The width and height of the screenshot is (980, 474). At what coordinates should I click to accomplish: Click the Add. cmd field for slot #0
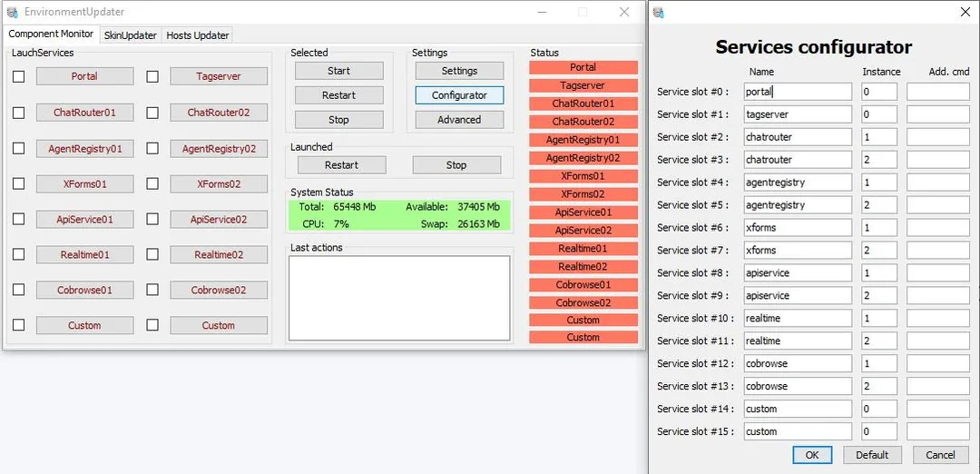tap(938, 92)
